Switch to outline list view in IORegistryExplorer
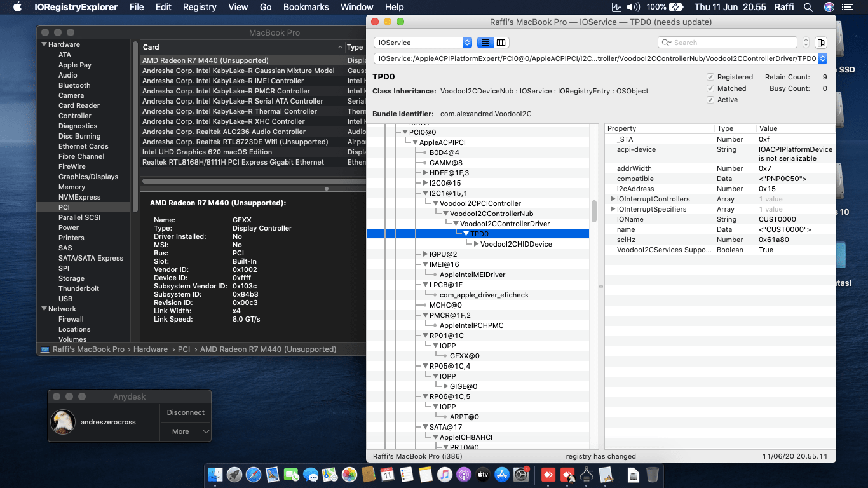 pos(485,43)
